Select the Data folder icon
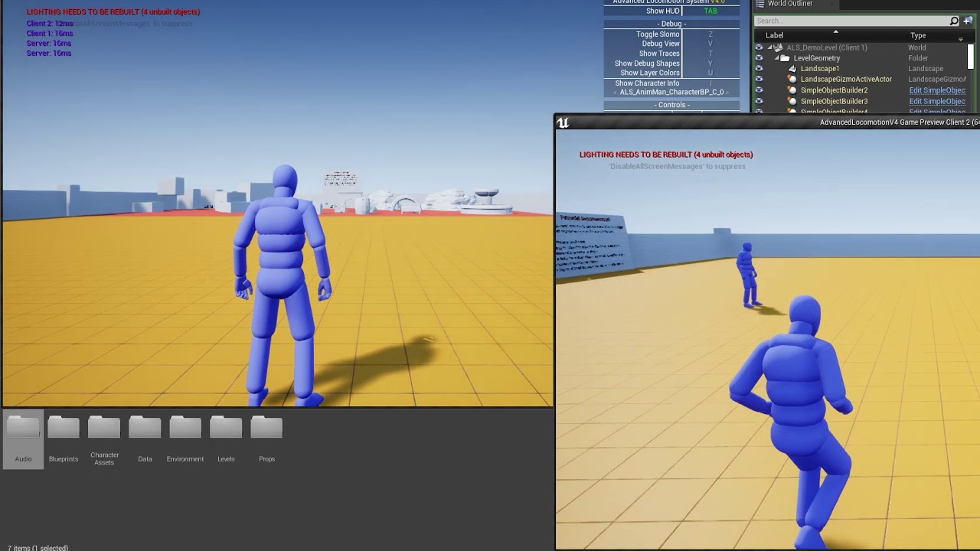The height and width of the screenshot is (551, 980). pyautogui.click(x=145, y=427)
